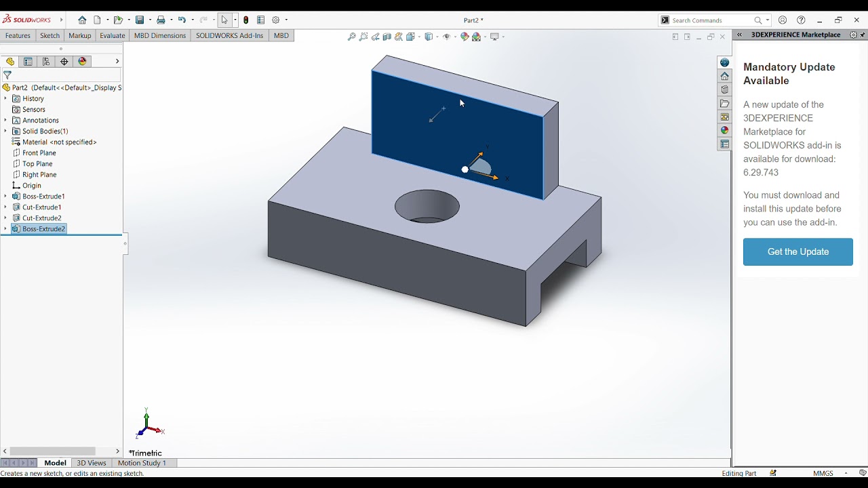Expand the Cut-Extrude1 feature
Image resolution: width=868 pixels, height=488 pixels.
(x=5, y=207)
